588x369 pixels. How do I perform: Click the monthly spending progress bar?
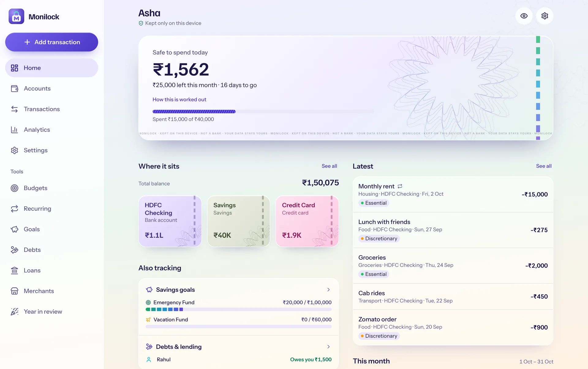(x=263, y=112)
